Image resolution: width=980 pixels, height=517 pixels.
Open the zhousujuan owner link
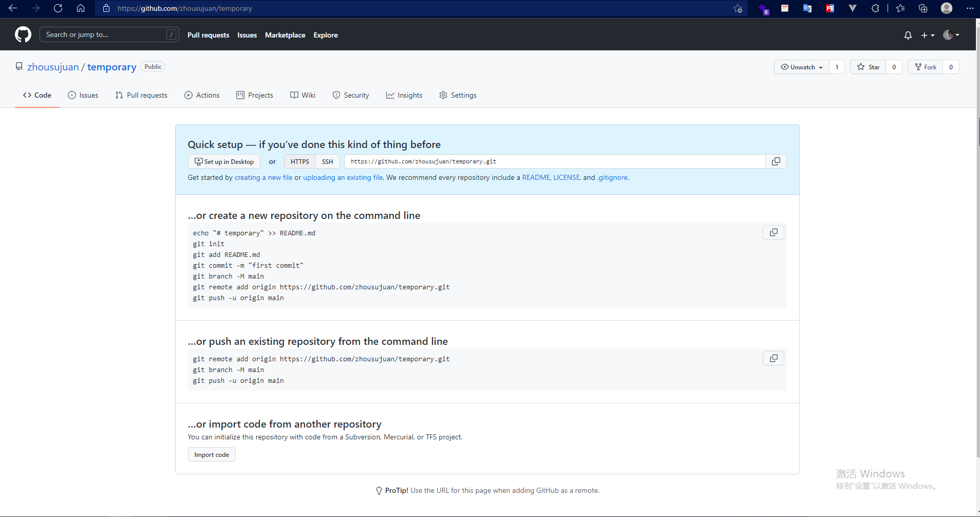click(x=53, y=67)
